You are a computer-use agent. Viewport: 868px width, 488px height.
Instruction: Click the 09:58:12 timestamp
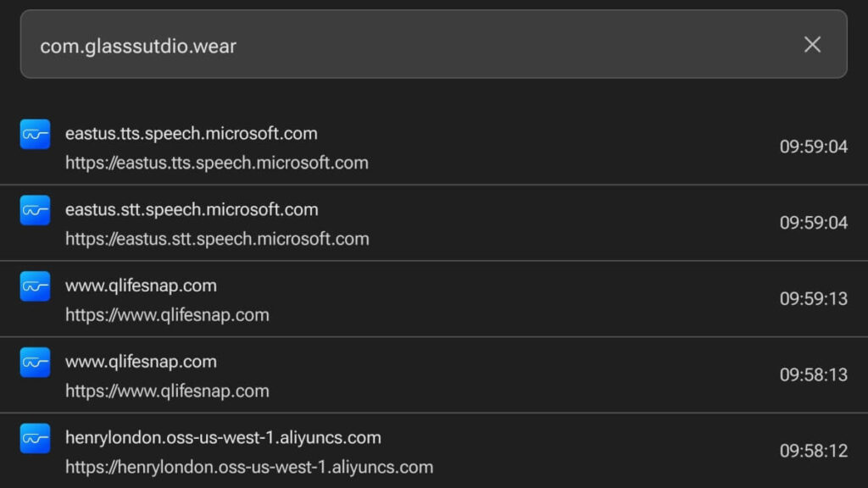coord(813,451)
